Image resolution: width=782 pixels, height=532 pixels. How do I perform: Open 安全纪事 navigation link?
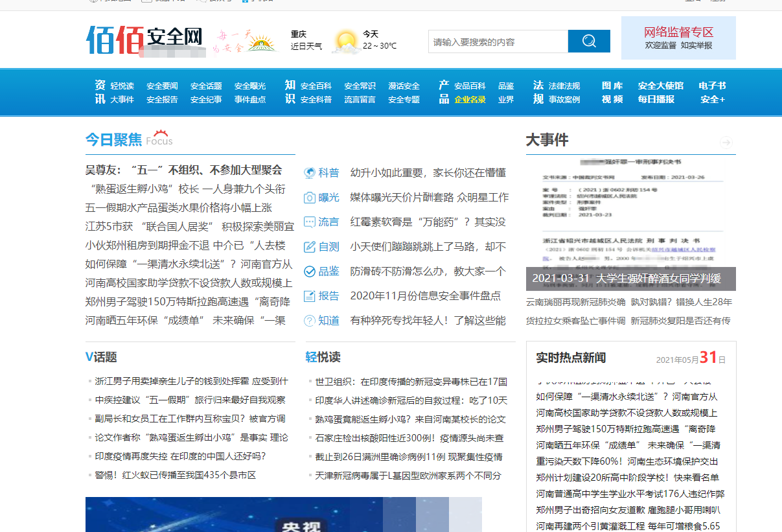(206, 100)
